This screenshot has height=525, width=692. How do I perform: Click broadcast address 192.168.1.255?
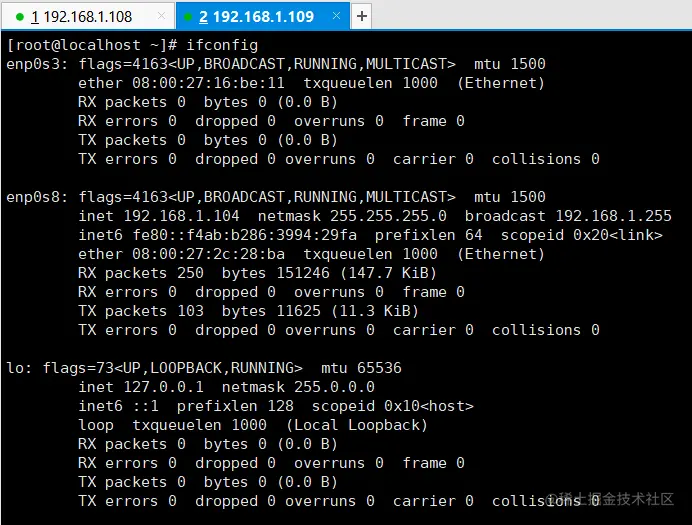click(613, 216)
